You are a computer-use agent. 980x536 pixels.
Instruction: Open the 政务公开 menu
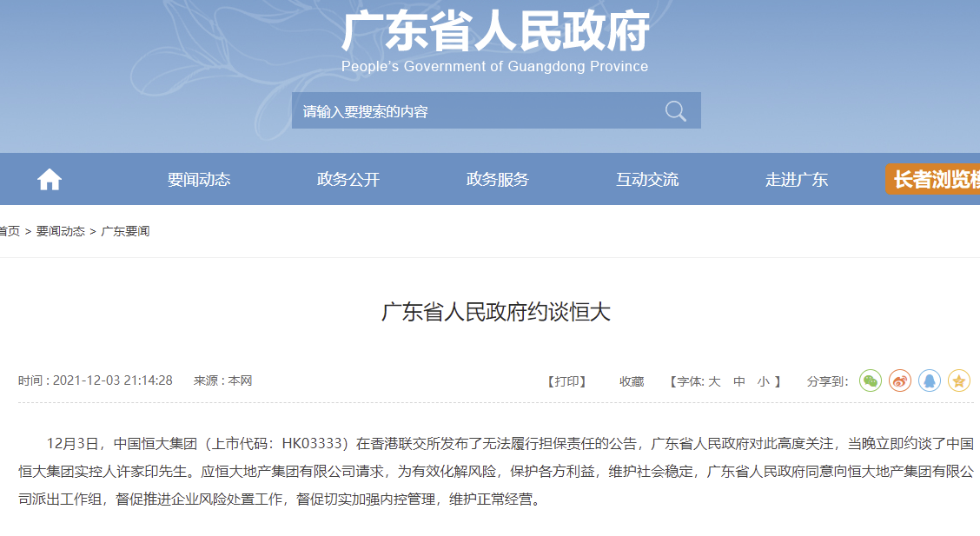348,180
